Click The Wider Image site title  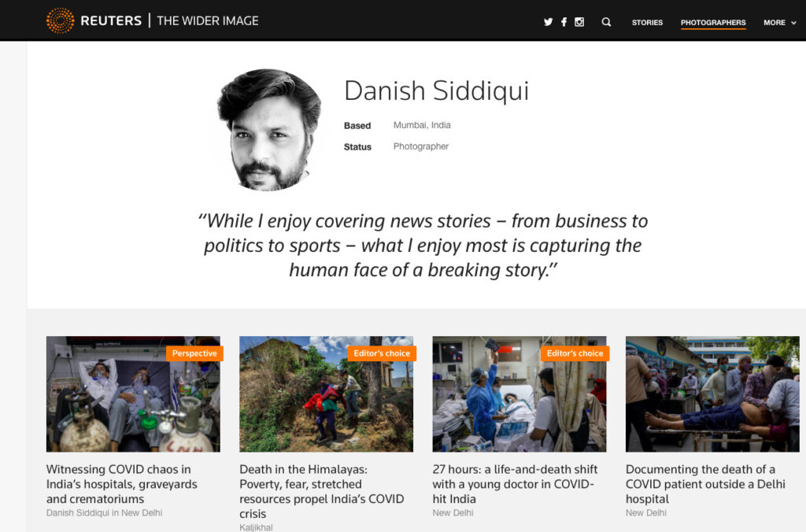click(x=208, y=20)
